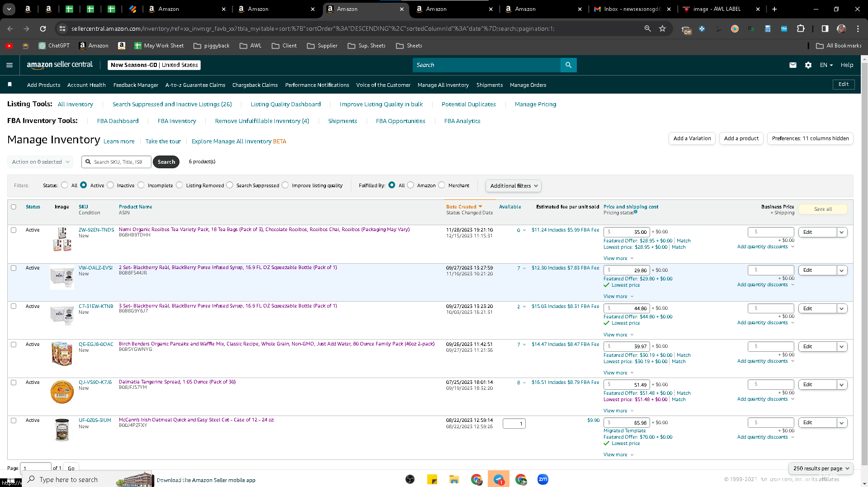
Task: Click the pricing status info icon
Action: [636, 212]
